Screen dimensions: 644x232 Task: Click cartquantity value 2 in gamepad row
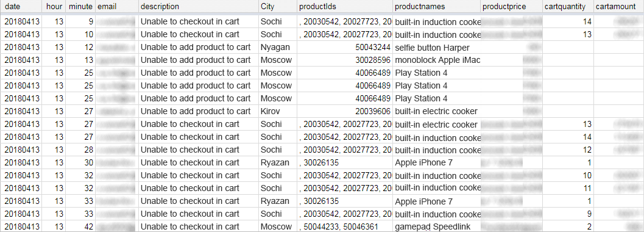point(568,227)
